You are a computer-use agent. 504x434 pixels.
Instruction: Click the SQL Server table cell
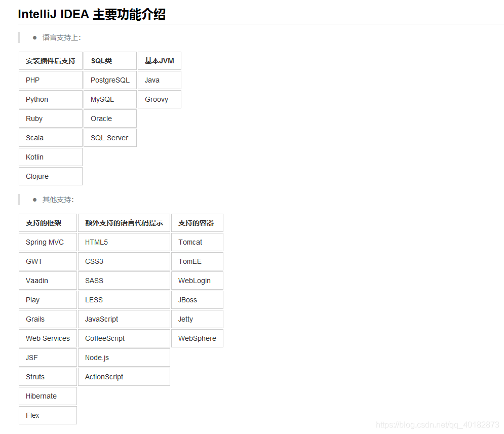click(110, 138)
